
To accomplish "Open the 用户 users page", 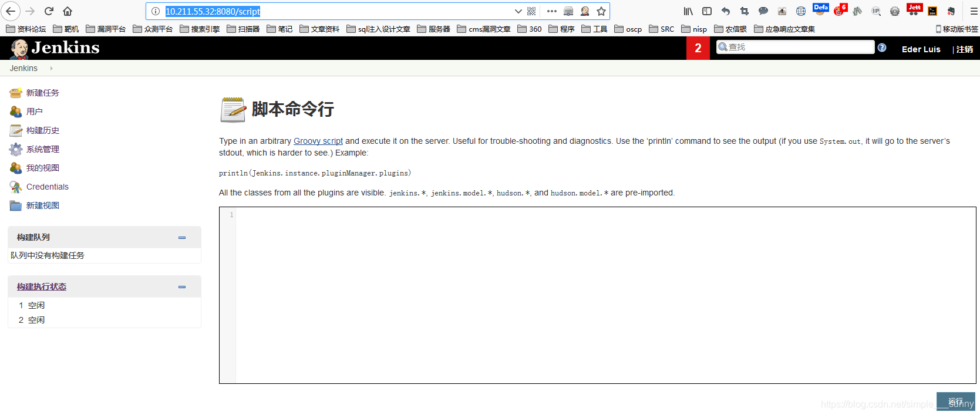I will 35,112.
